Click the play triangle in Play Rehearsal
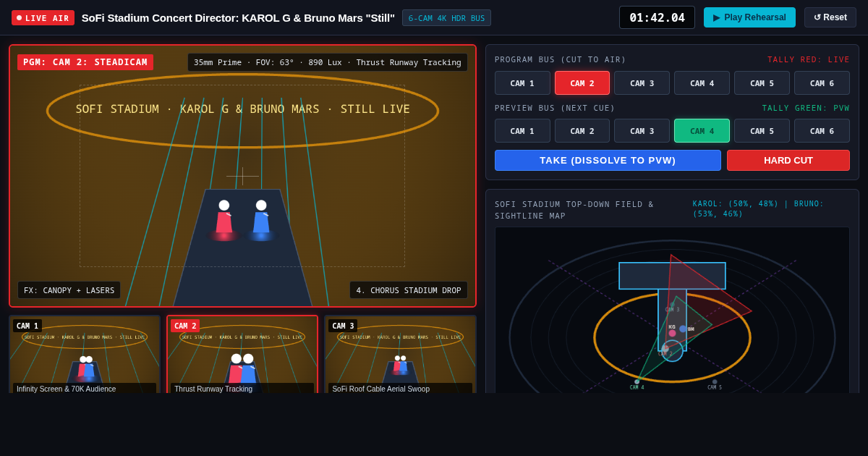The height and width of the screenshot is (456, 868). coord(717,17)
